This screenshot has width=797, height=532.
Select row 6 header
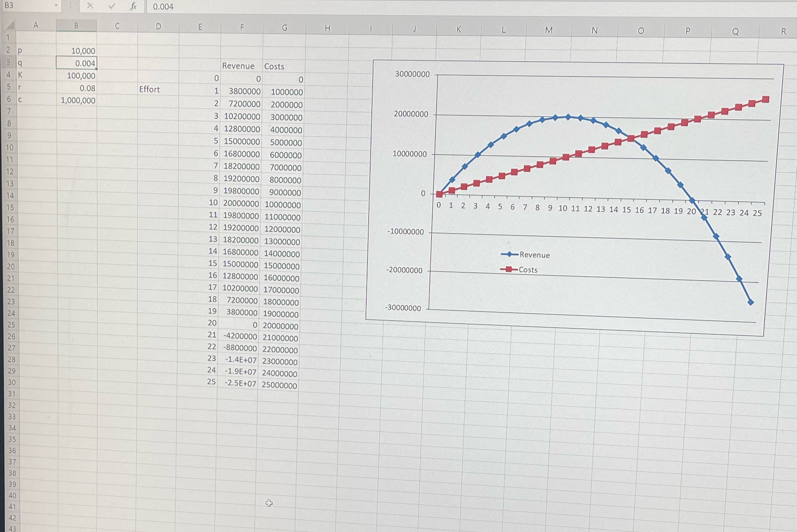[9, 99]
